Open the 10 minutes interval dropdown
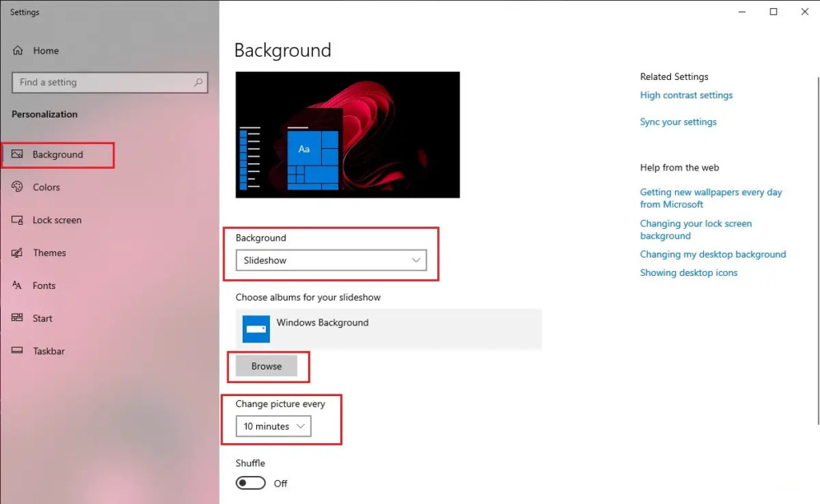 point(273,426)
